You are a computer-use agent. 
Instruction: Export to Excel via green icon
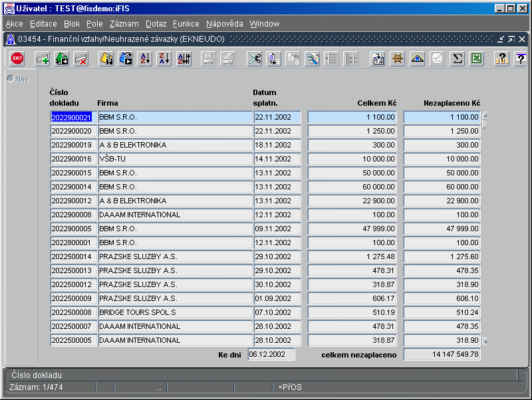(x=476, y=59)
